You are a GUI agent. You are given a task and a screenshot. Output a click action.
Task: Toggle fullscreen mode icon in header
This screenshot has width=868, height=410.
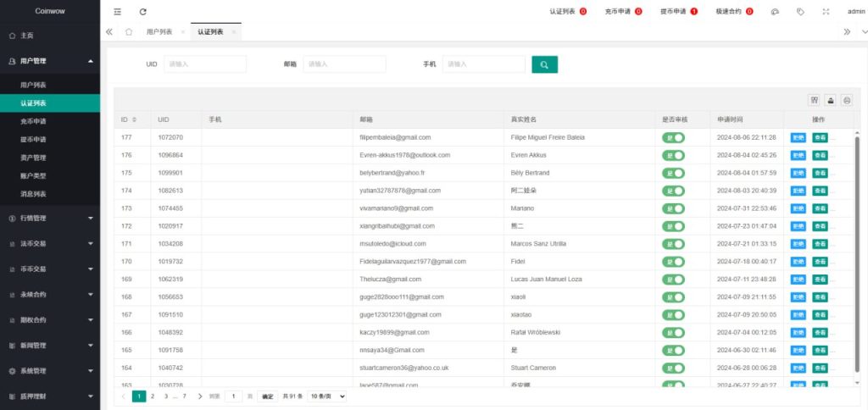pos(826,12)
